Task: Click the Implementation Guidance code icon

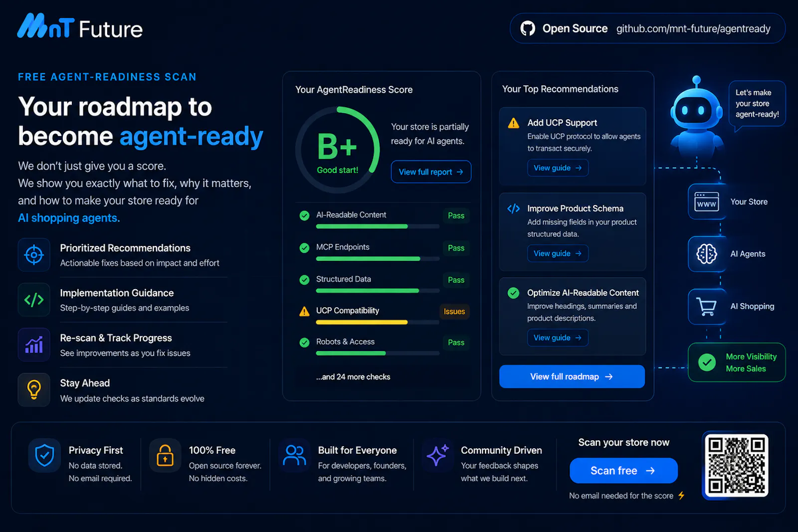Action: tap(34, 300)
